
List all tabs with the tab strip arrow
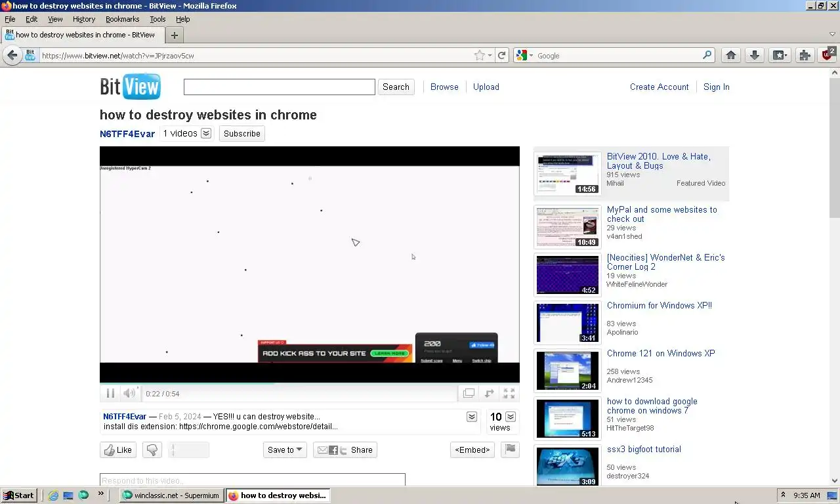tap(832, 34)
